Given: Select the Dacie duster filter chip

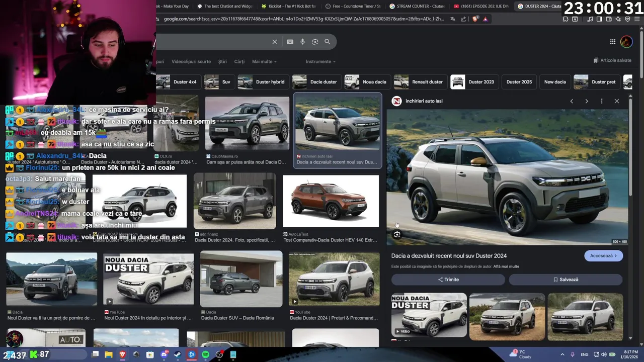Looking at the screenshot, I should tap(316, 82).
